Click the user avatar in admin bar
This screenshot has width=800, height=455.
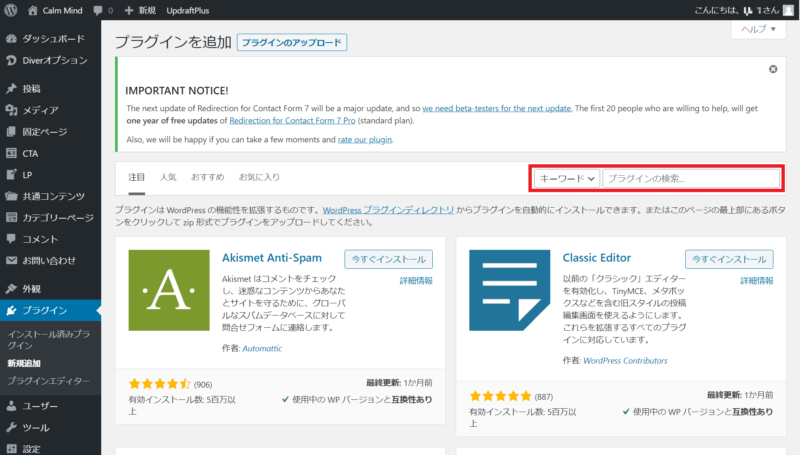(788, 10)
